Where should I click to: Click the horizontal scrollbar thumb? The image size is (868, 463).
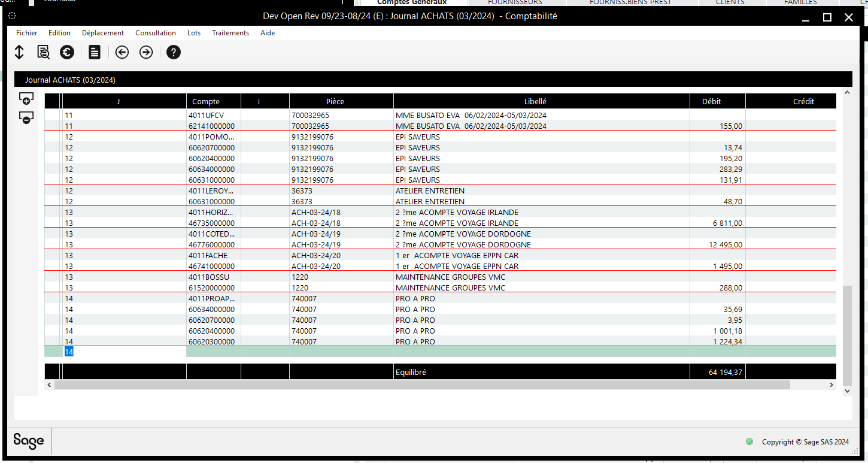pyautogui.click(x=422, y=385)
